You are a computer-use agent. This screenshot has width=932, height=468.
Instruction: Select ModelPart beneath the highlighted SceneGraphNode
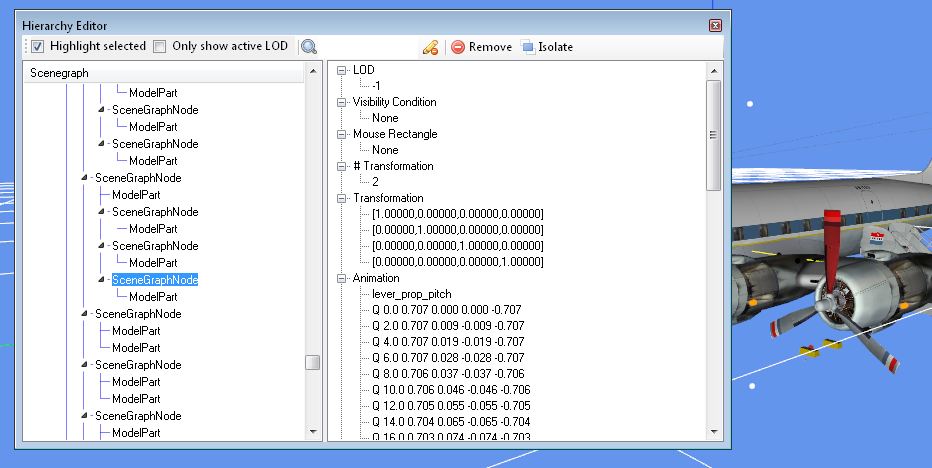(x=153, y=297)
